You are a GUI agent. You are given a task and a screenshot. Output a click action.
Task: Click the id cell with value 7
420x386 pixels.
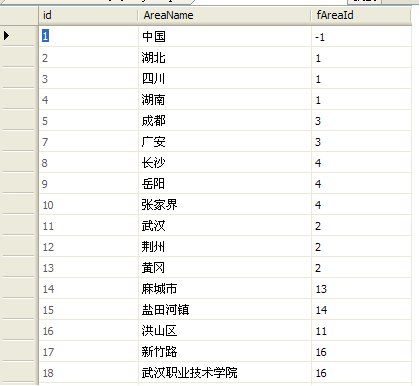(88, 142)
